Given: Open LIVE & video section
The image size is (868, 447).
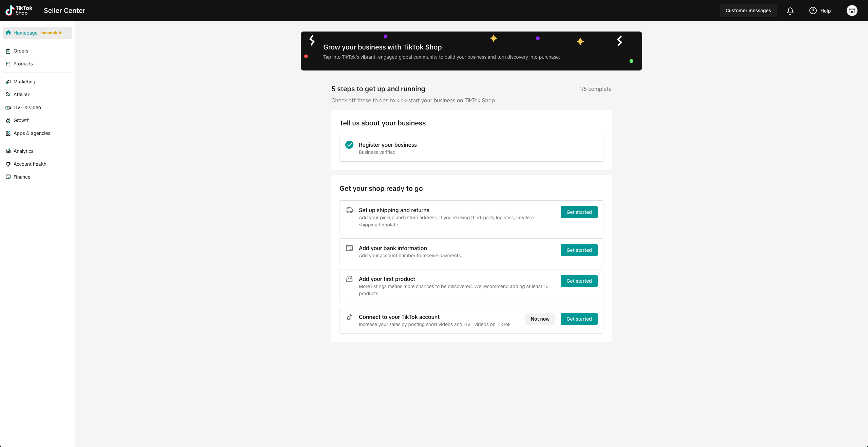Looking at the screenshot, I should (27, 107).
